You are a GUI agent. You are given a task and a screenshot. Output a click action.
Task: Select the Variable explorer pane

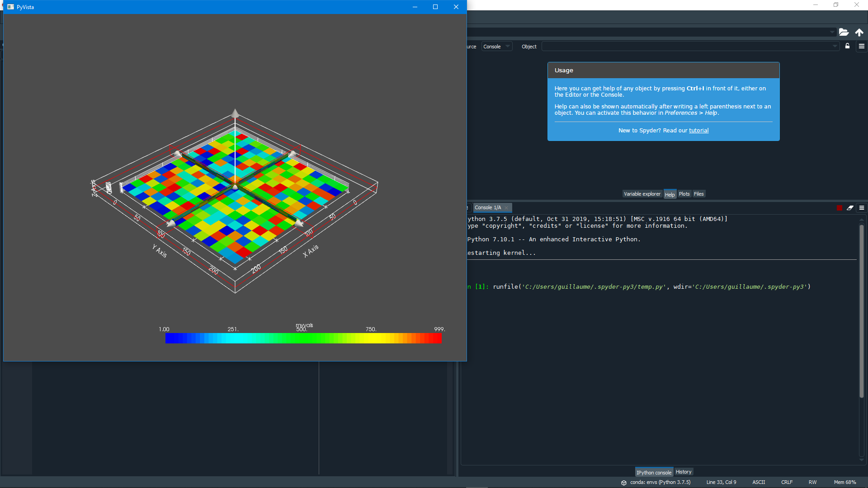pyautogui.click(x=642, y=194)
